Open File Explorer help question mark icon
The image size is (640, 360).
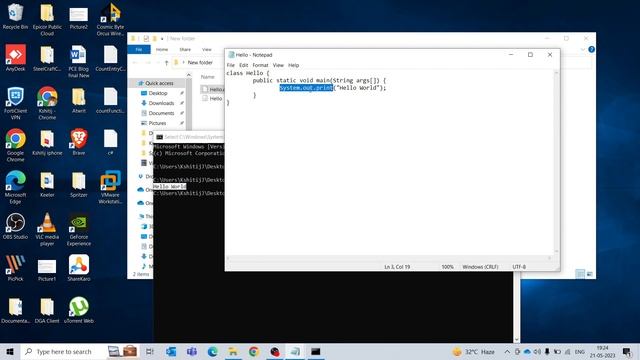(591, 49)
